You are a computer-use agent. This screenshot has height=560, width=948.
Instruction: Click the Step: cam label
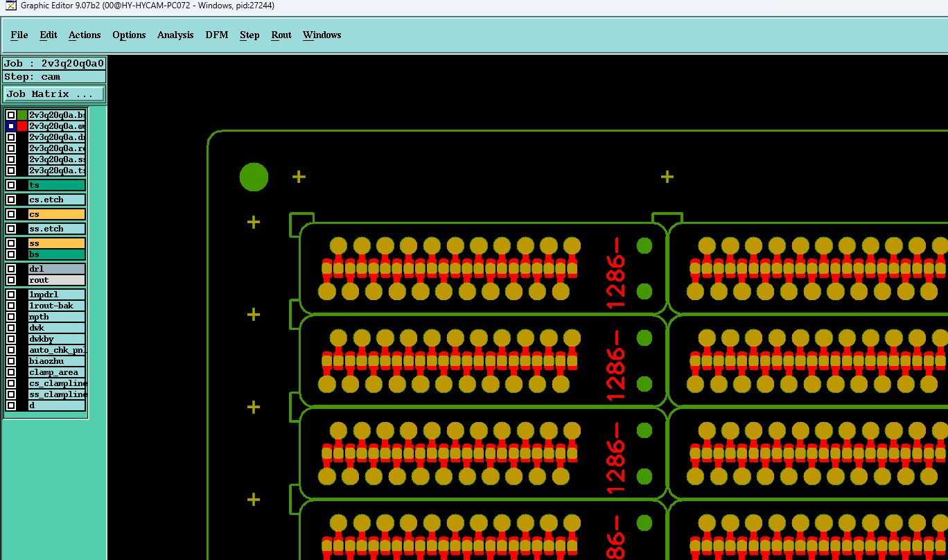point(54,76)
